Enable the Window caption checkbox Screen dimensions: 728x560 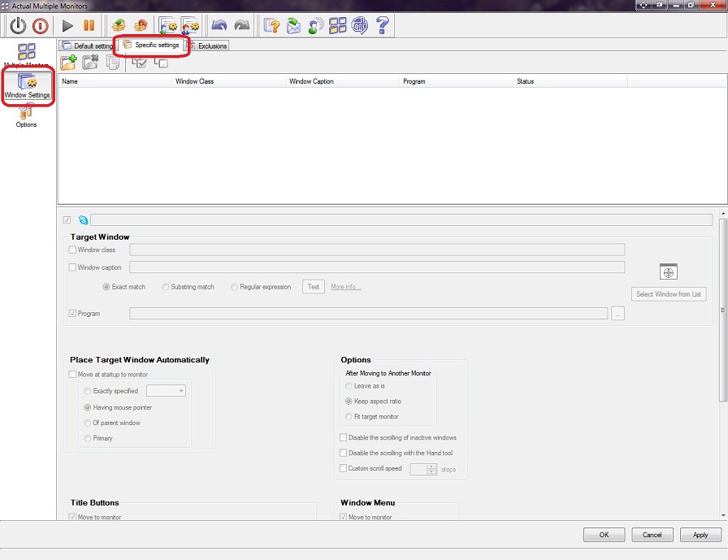coord(72,267)
